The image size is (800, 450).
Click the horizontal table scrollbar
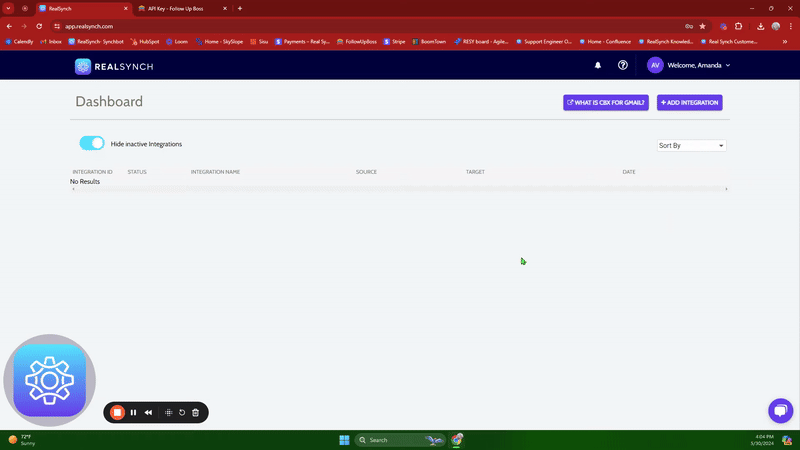click(398, 189)
